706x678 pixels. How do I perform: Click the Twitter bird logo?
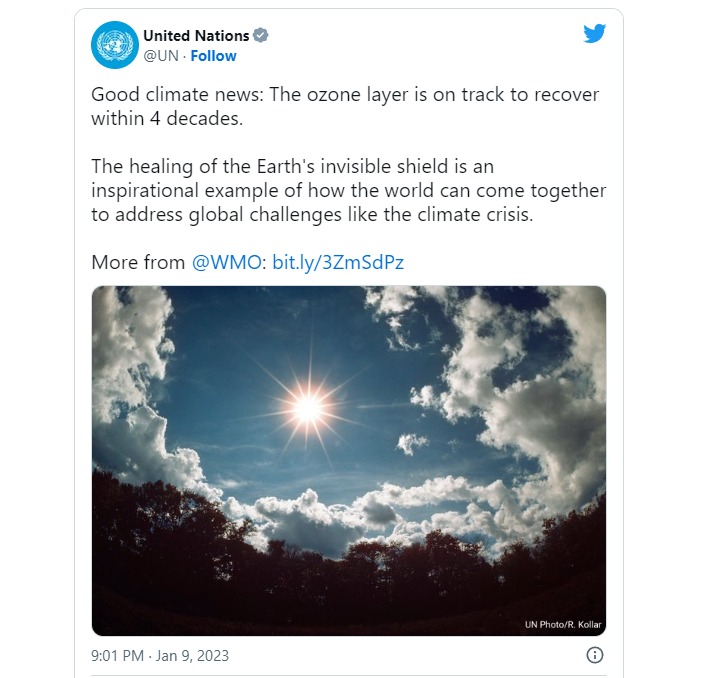pyautogui.click(x=594, y=33)
